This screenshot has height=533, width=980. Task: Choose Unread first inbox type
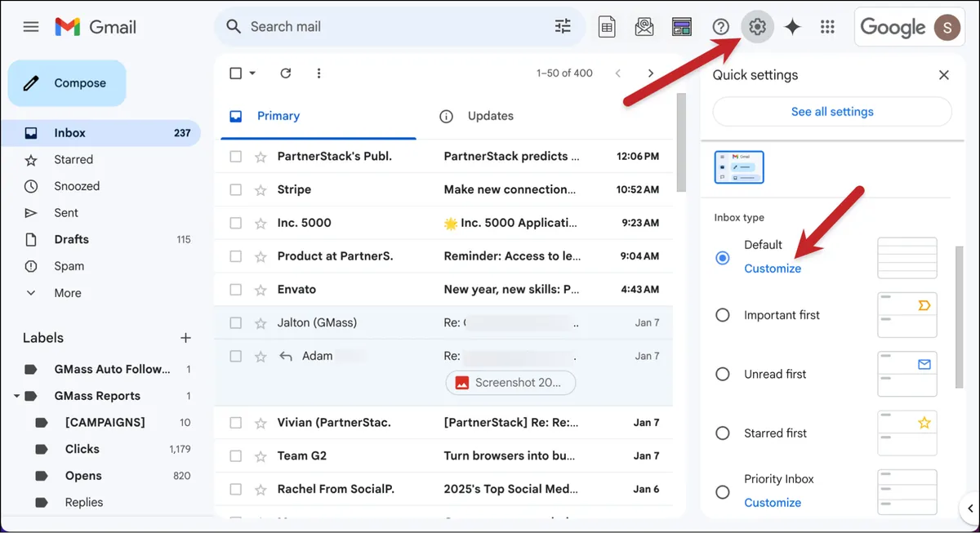click(722, 375)
